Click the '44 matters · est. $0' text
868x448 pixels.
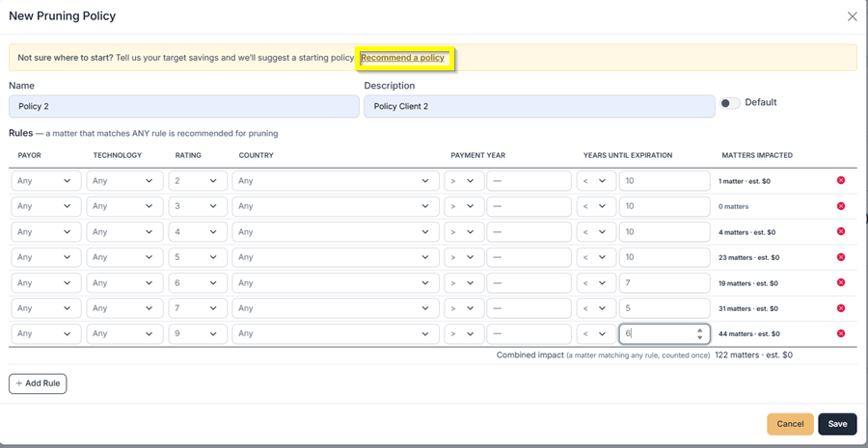[749, 334]
